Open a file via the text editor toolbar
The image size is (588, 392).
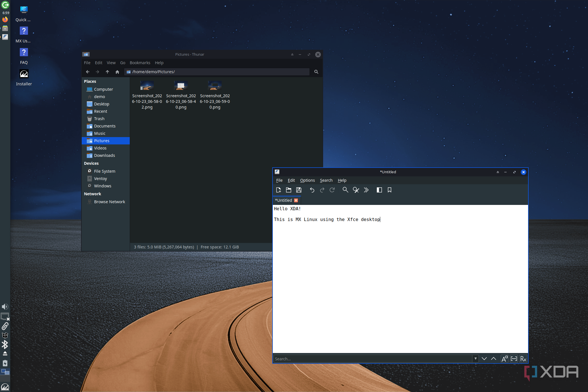click(x=289, y=190)
